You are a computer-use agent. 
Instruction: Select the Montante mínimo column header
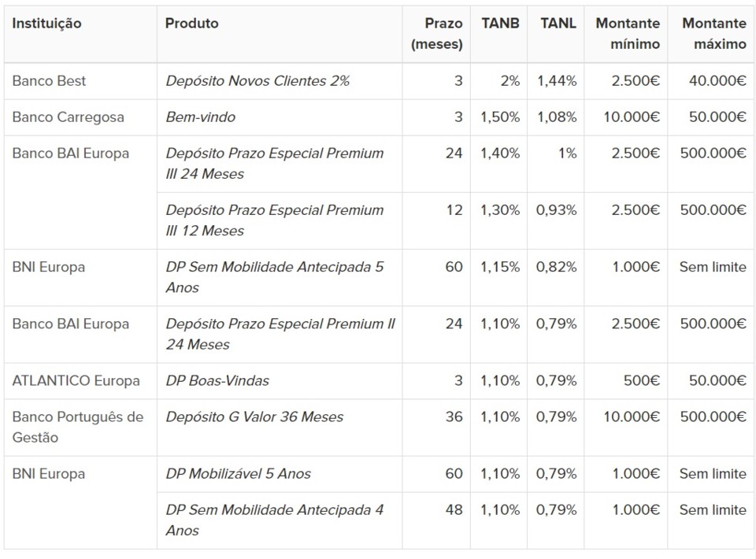[628, 34]
